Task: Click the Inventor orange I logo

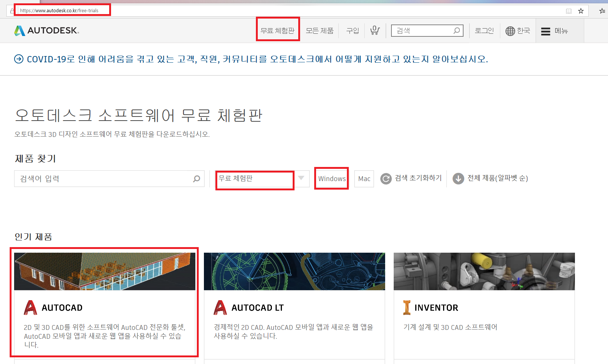Action: pyautogui.click(x=407, y=308)
